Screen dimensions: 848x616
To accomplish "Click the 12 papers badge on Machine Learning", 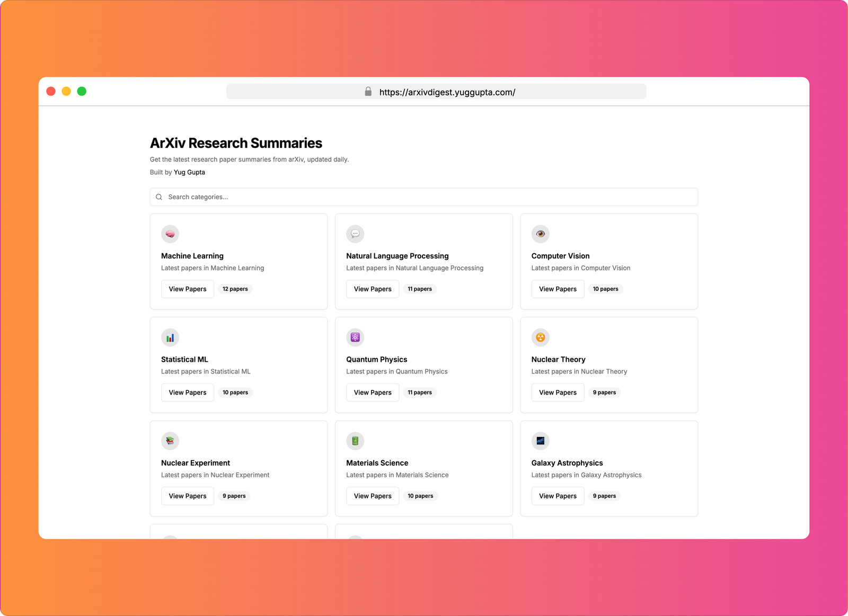I will pos(235,289).
